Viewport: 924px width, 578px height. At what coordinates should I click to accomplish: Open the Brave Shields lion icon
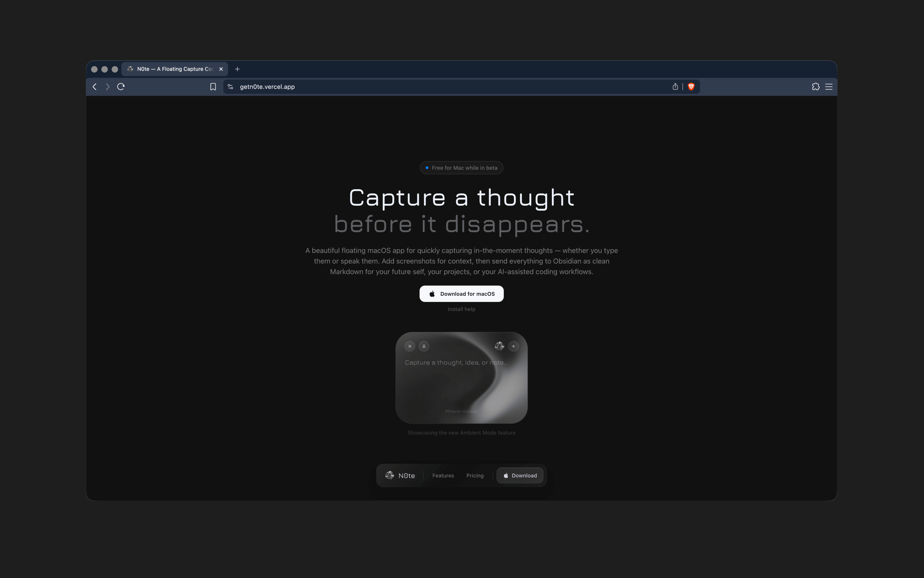[691, 87]
